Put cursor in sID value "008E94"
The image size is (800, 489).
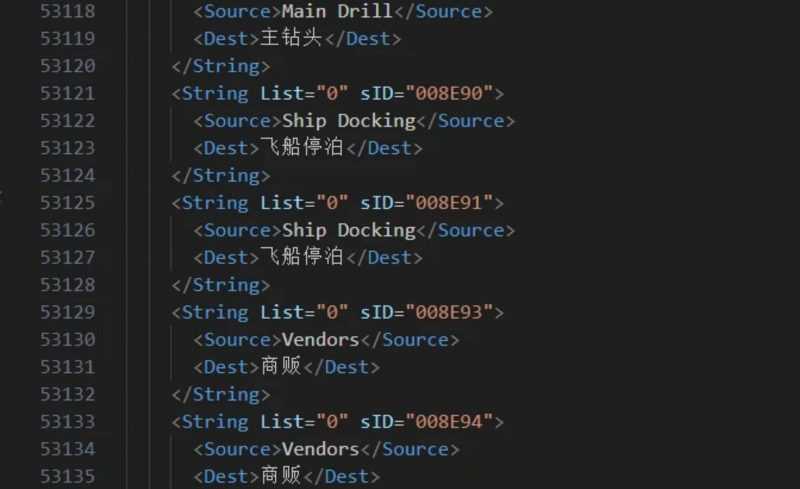[x=446, y=422]
